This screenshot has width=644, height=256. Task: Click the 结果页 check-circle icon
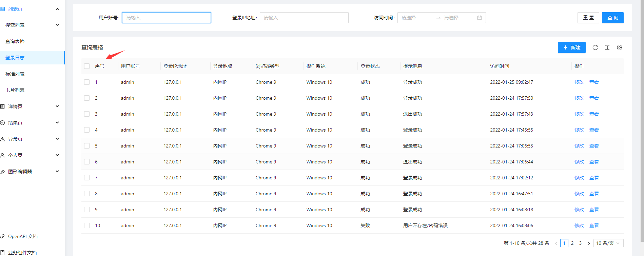click(x=2, y=123)
